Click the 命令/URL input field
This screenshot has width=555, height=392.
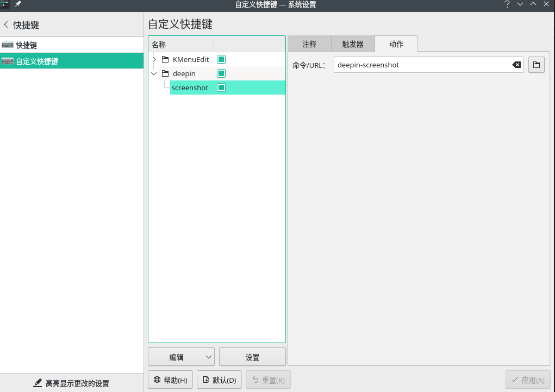(x=422, y=65)
